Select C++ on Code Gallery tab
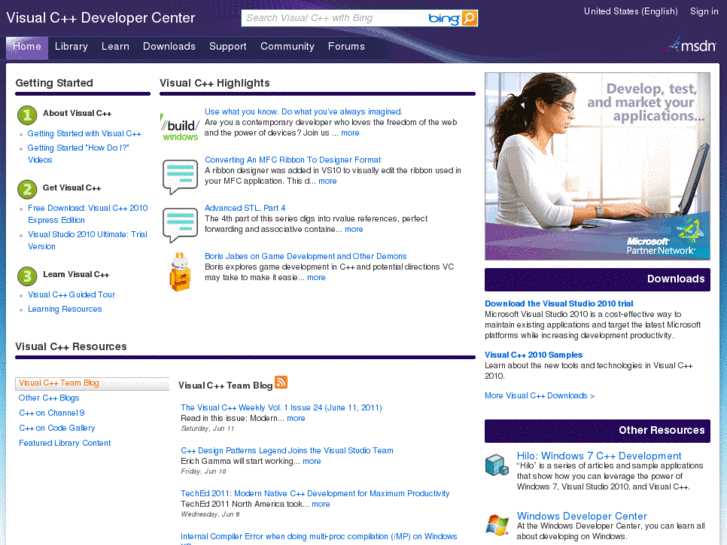 pos(57,428)
